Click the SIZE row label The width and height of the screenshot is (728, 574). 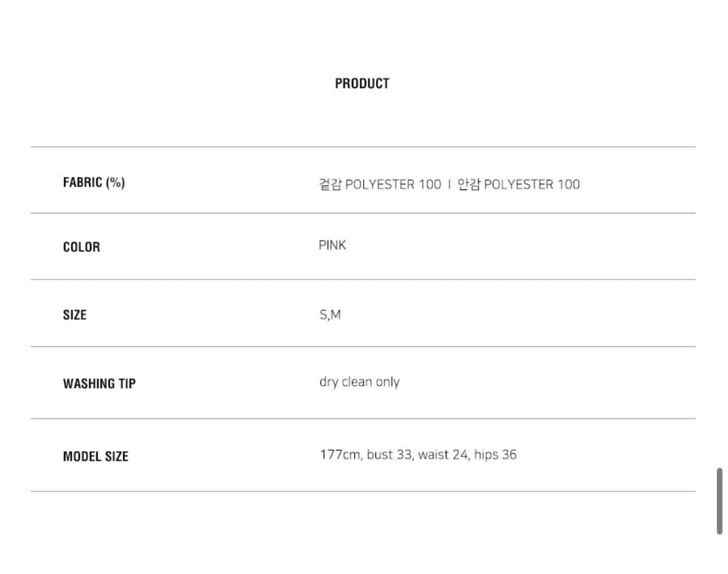click(x=74, y=315)
